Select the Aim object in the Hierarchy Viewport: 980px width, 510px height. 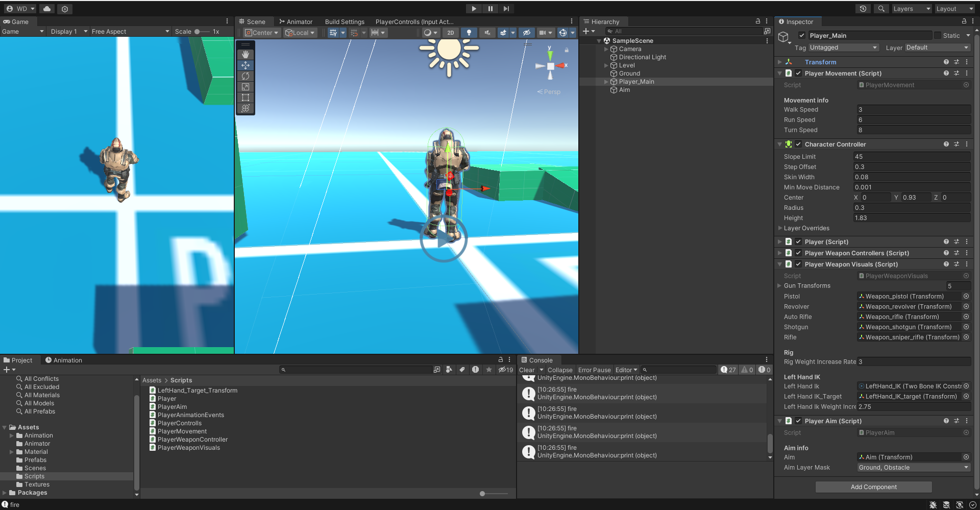coord(624,90)
